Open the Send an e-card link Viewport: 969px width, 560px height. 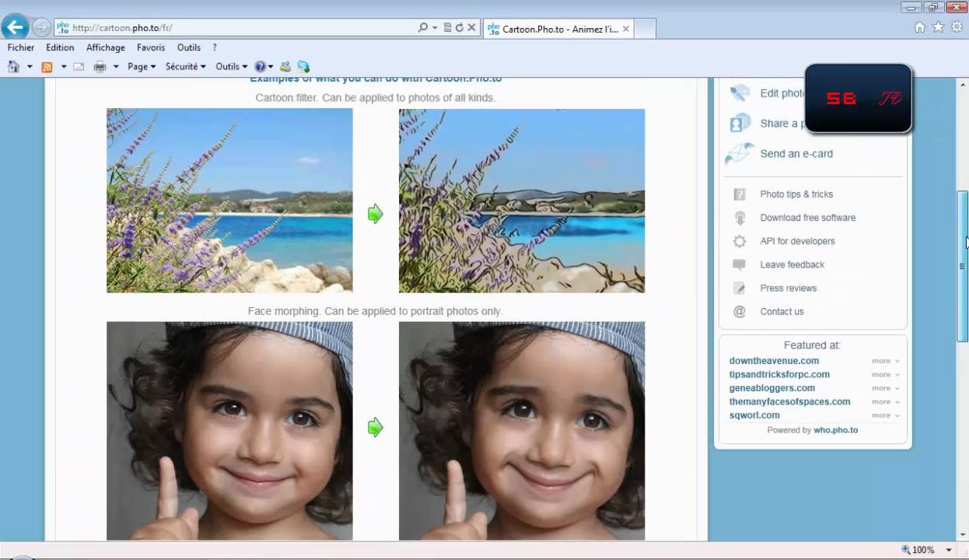(x=796, y=154)
